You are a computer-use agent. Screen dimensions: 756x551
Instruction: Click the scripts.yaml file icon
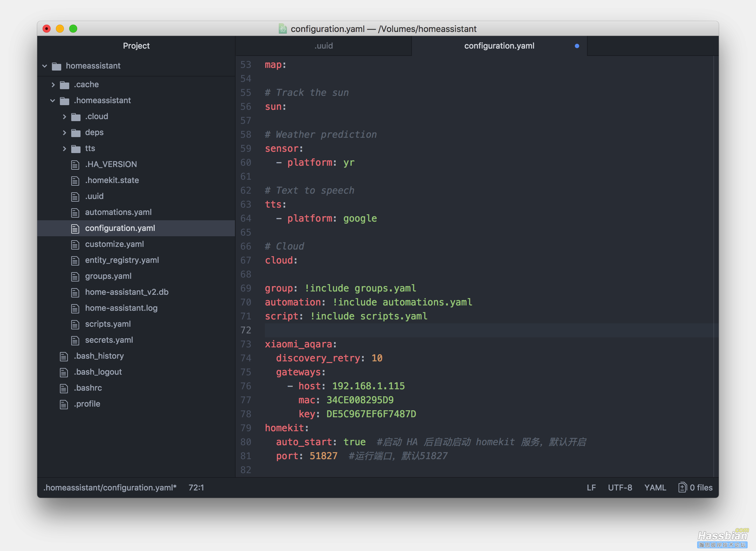coord(75,324)
